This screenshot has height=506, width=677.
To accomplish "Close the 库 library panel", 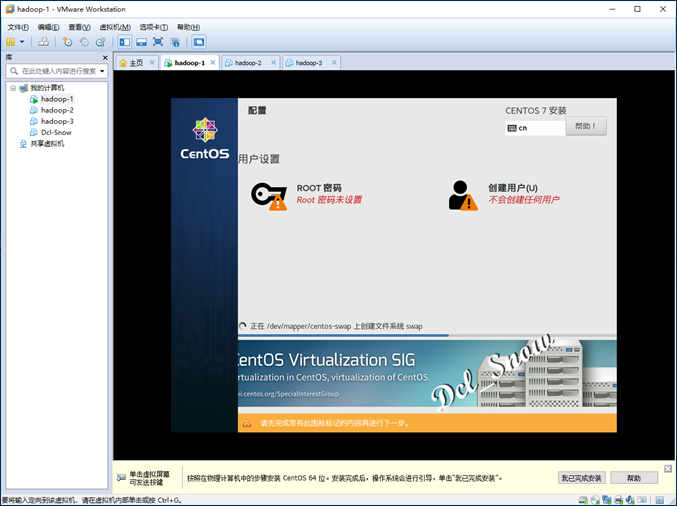I will click(105, 57).
